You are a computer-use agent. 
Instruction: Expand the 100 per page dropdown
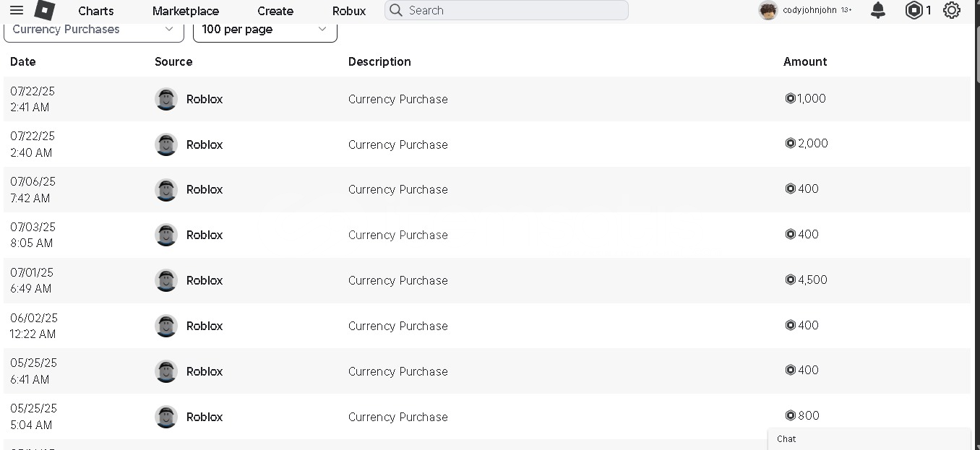265,30
